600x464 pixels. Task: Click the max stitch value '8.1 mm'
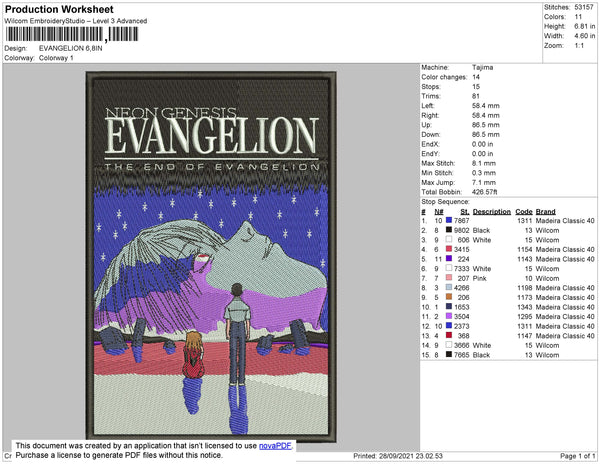pos(484,163)
